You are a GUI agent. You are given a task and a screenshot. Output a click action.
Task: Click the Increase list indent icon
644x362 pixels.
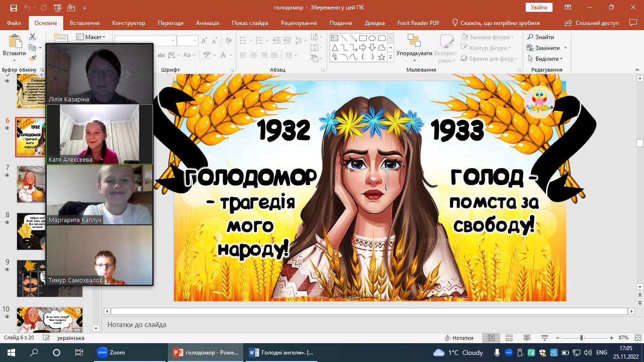tap(288, 41)
